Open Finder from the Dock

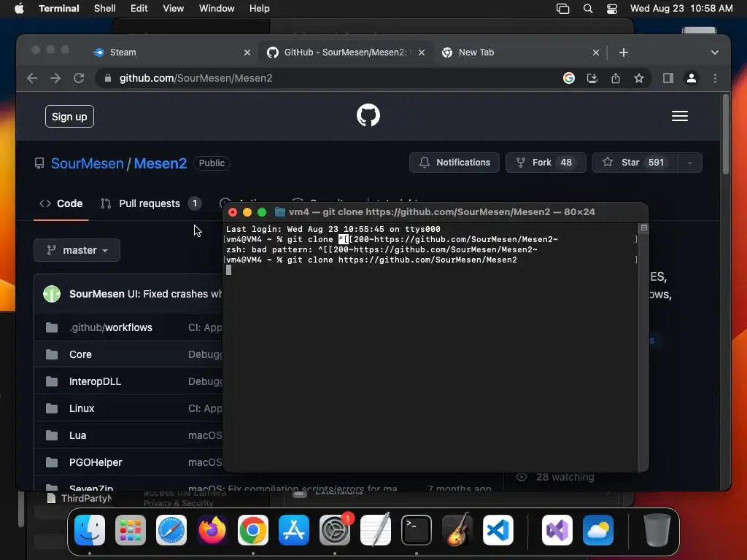coord(90,530)
